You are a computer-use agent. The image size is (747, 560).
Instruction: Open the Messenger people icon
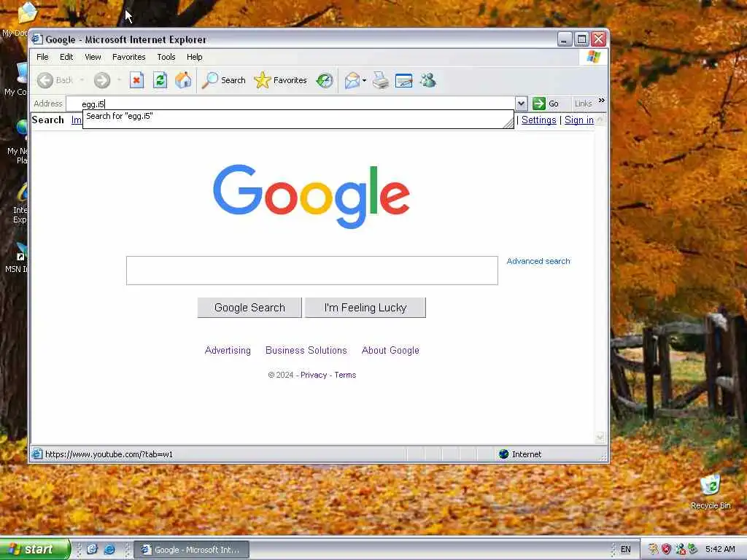(x=427, y=80)
